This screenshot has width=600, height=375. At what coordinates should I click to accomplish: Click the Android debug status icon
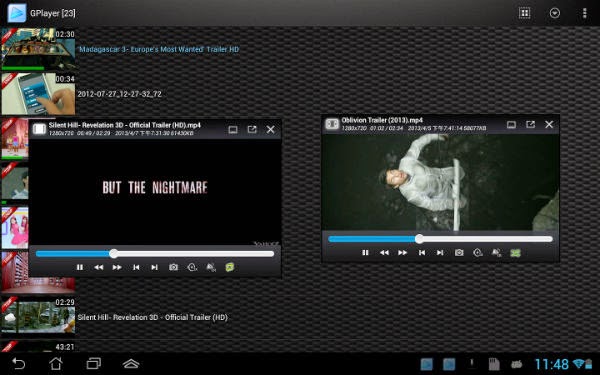[517, 364]
